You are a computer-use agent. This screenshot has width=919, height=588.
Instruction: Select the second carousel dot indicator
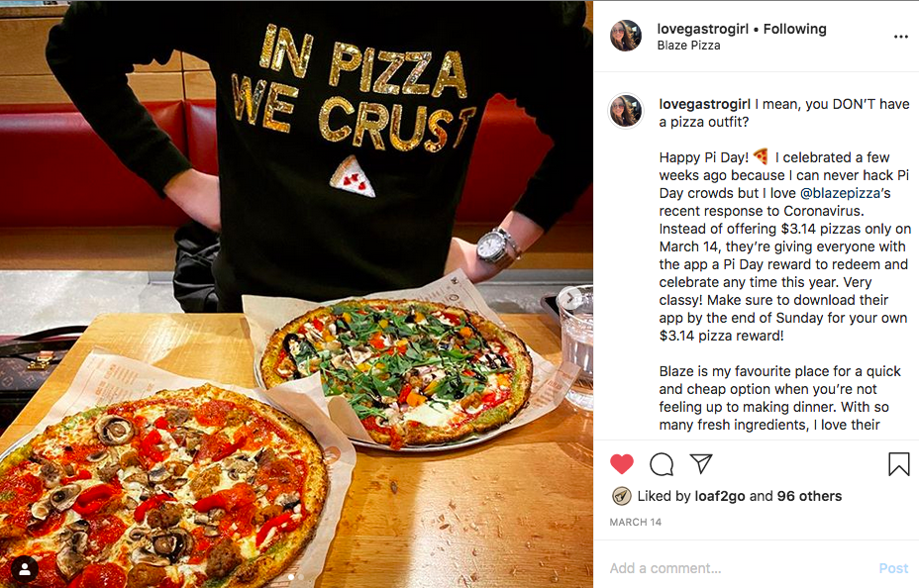pyautogui.click(x=301, y=577)
